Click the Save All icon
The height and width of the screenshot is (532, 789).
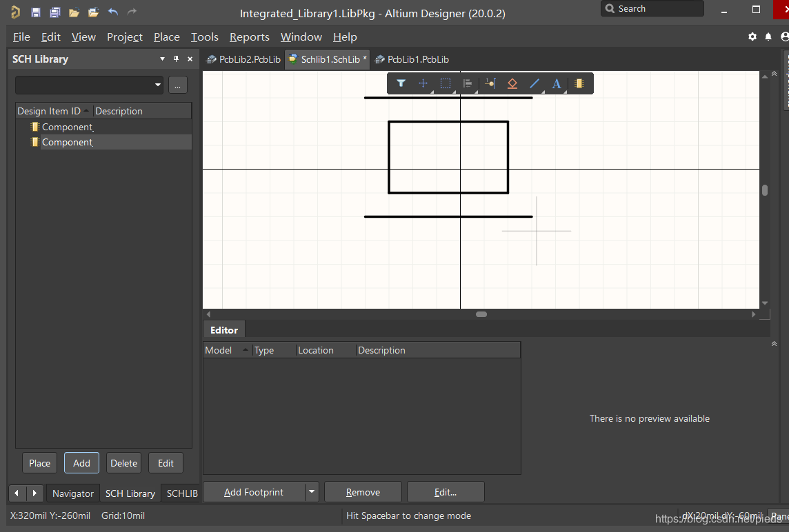[55, 12]
